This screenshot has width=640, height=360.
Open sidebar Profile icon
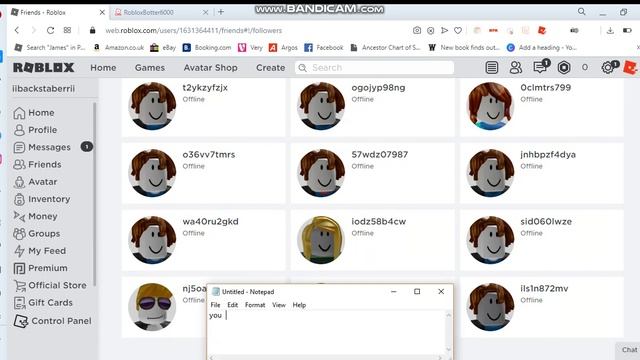[19, 130]
